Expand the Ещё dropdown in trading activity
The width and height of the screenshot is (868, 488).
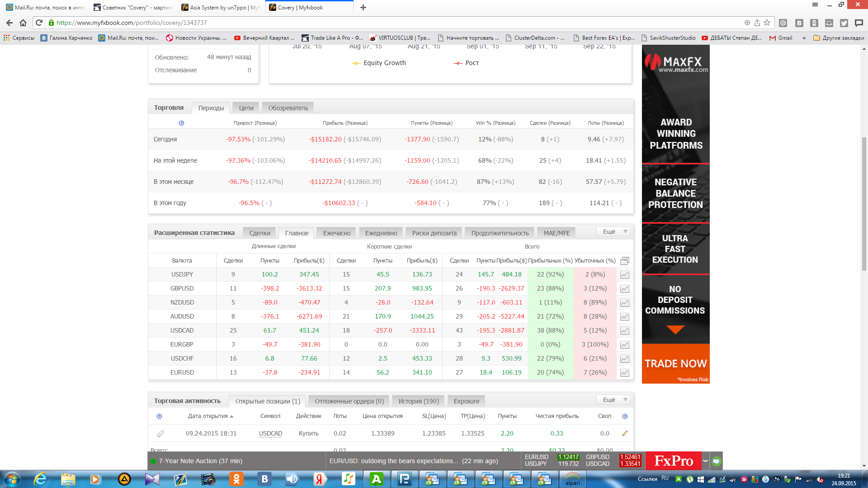[613, 400]
